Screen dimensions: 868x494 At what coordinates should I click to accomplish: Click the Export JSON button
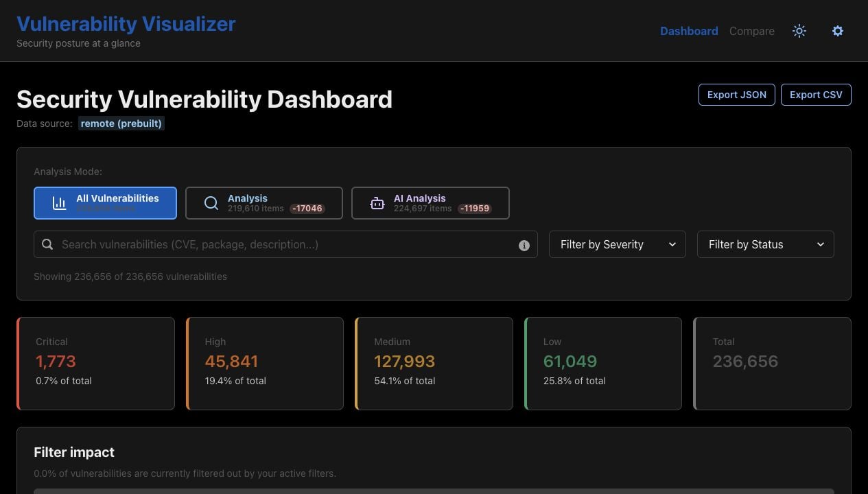point(737,95)
